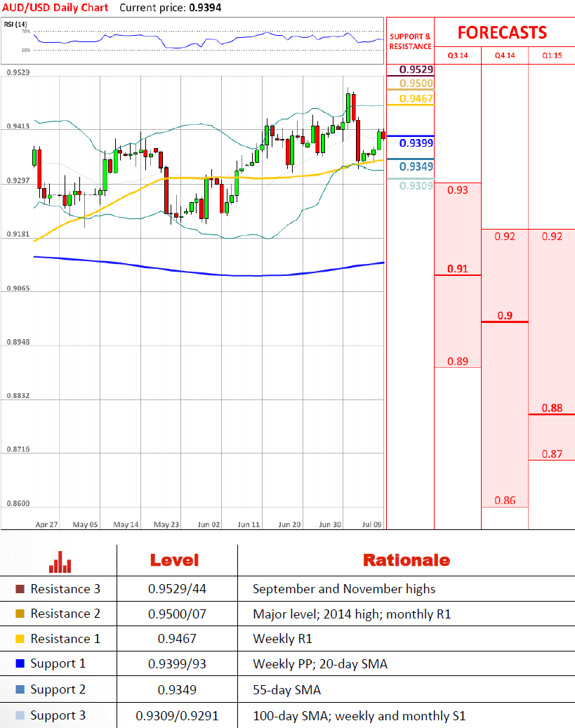Click the yellow Resistance 1 square marker
The image size is (575, 728).
tap(20, 639)
